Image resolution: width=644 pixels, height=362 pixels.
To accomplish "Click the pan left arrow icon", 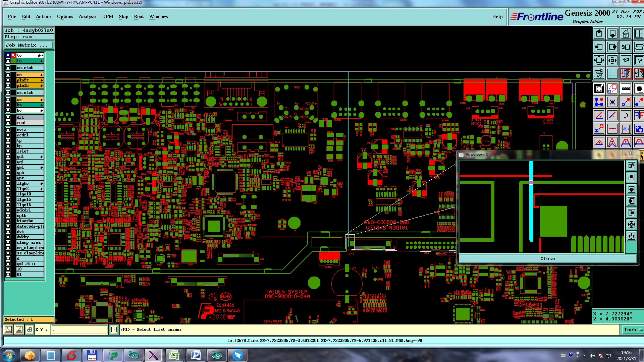I will pyautogui.click(x=599, y=47).
